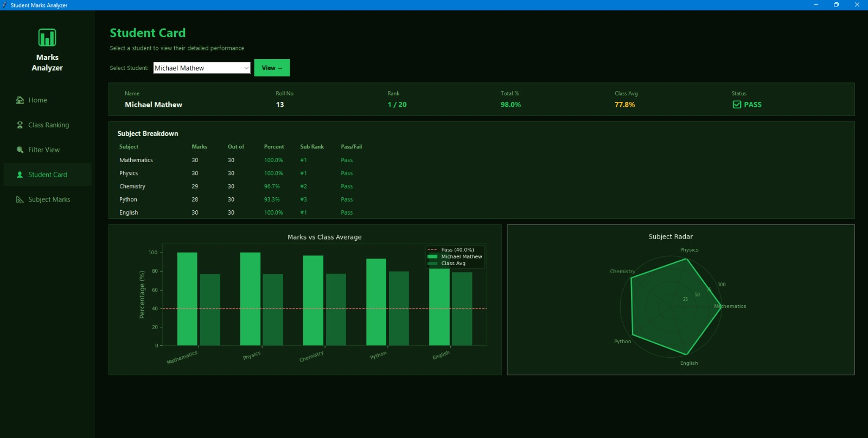This screenshot has height=438, width=868.
Task: Minimize the Student Marks Analyzer window
Action: click(x=815, y=5)
